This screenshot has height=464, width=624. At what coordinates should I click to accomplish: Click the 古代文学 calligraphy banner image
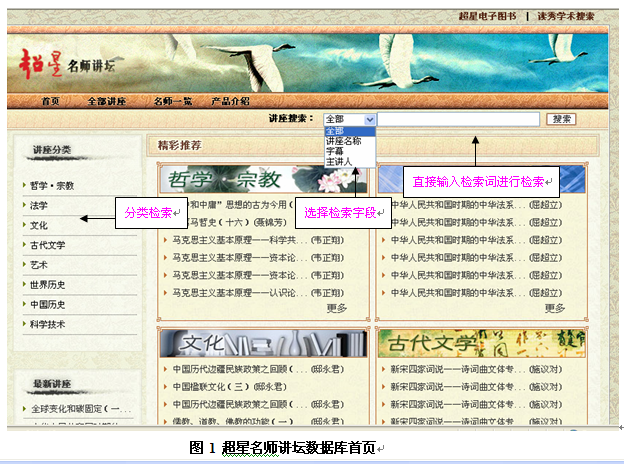click(482, 343)
